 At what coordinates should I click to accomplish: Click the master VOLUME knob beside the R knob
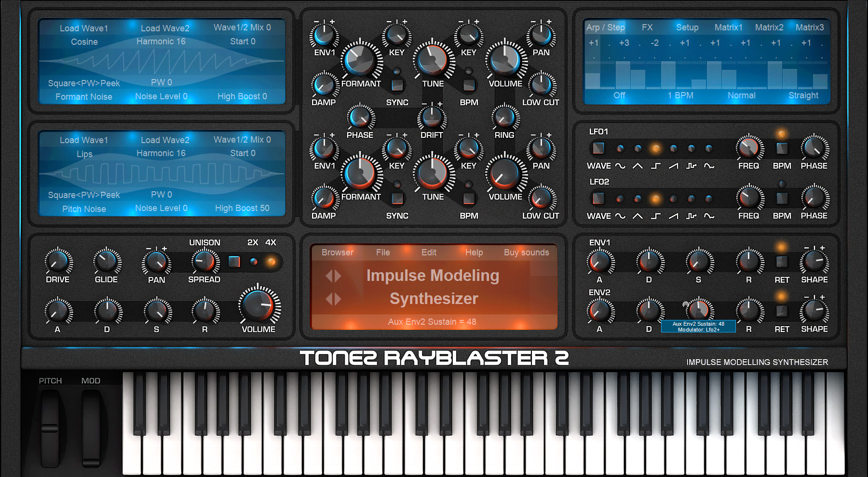coord(259,305)
